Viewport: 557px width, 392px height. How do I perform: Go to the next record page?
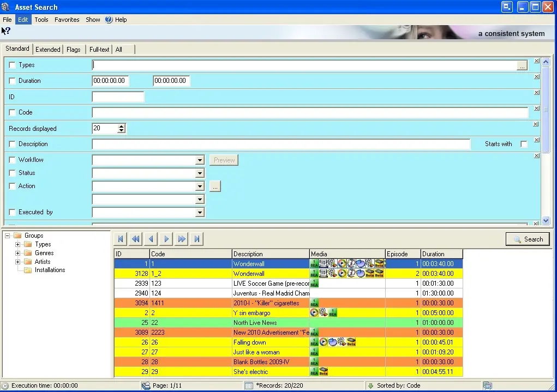pyautogui.click(x=166, y=239)
